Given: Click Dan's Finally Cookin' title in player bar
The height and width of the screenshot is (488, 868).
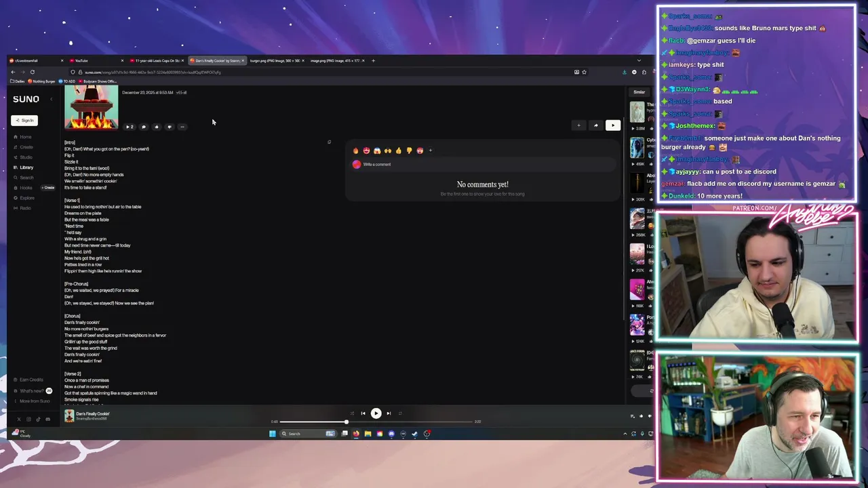Looking at the screenshot, I should tap(93, 413).
